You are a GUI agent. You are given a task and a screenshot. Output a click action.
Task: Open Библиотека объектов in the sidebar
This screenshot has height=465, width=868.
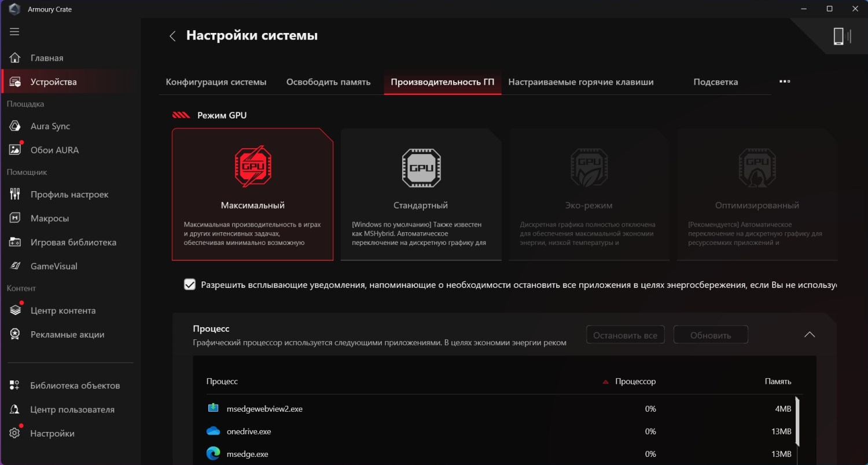71,386
